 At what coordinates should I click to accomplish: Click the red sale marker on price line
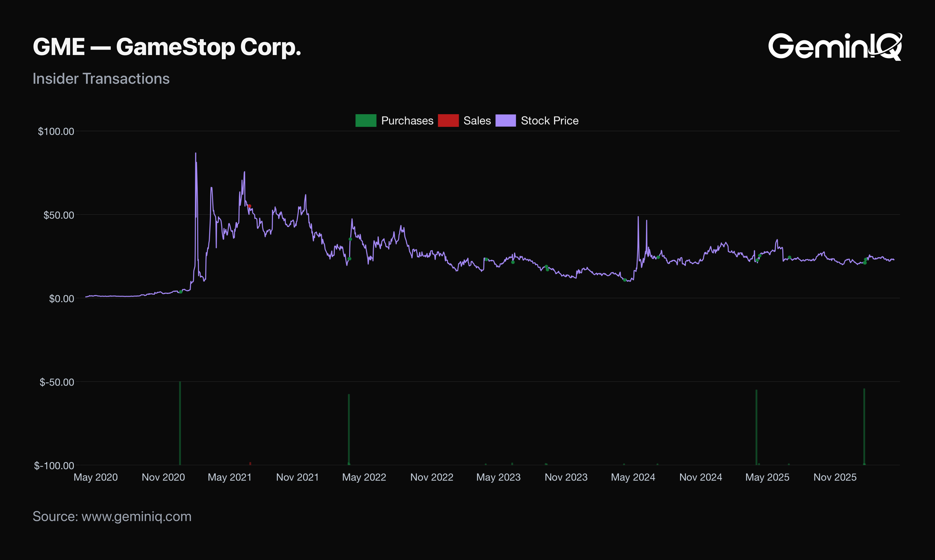point(249,206)
